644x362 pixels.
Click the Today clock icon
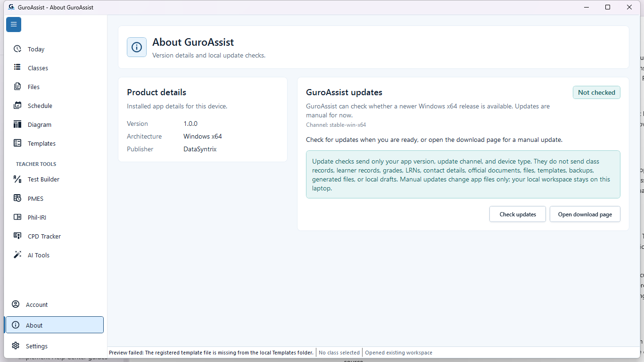[x=17, y=49]
